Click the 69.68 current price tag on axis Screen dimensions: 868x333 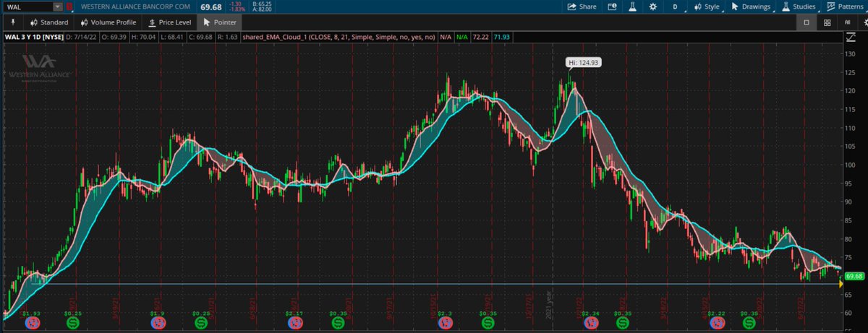pos(854,276)
